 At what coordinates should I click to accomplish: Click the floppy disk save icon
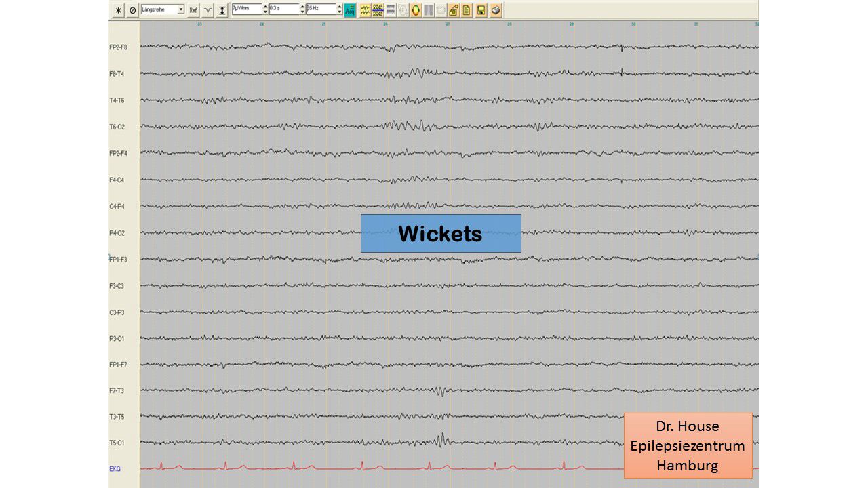(x=481, y=10)
